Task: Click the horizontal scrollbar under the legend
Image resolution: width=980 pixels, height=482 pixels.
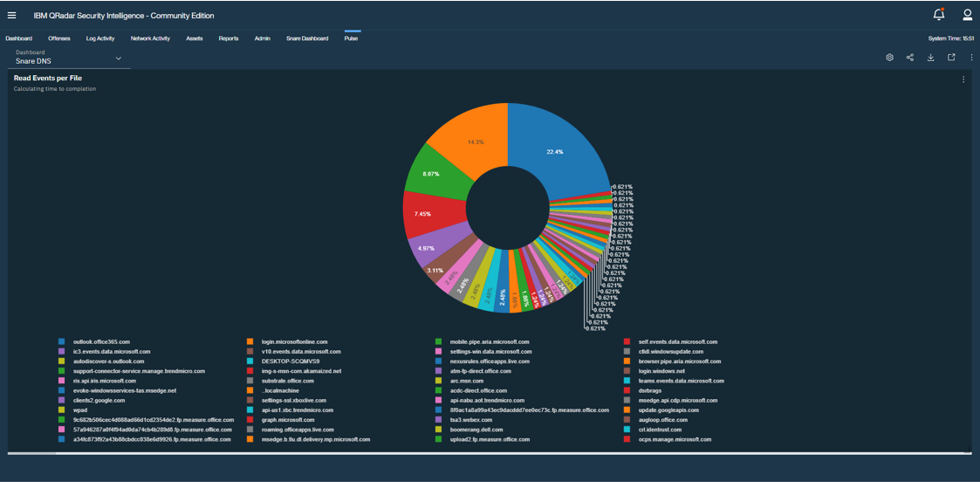Action: point(490,452)
